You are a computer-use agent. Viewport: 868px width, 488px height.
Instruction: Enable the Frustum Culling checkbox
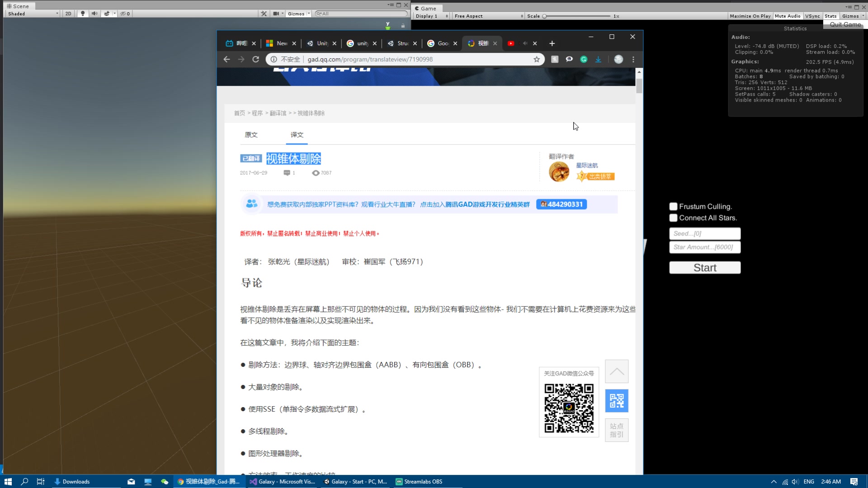click(673, 206)
